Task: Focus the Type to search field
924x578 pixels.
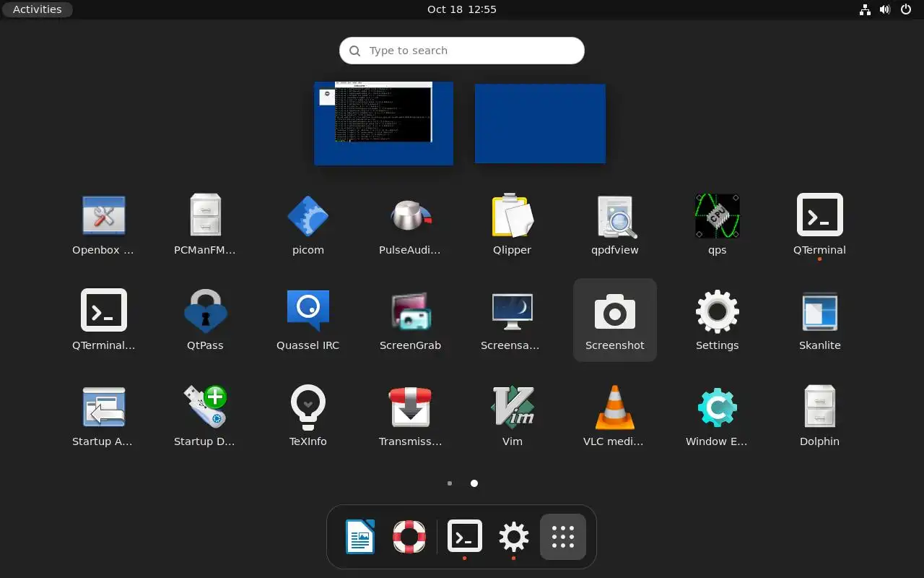Action: click(x=462, y=51)
